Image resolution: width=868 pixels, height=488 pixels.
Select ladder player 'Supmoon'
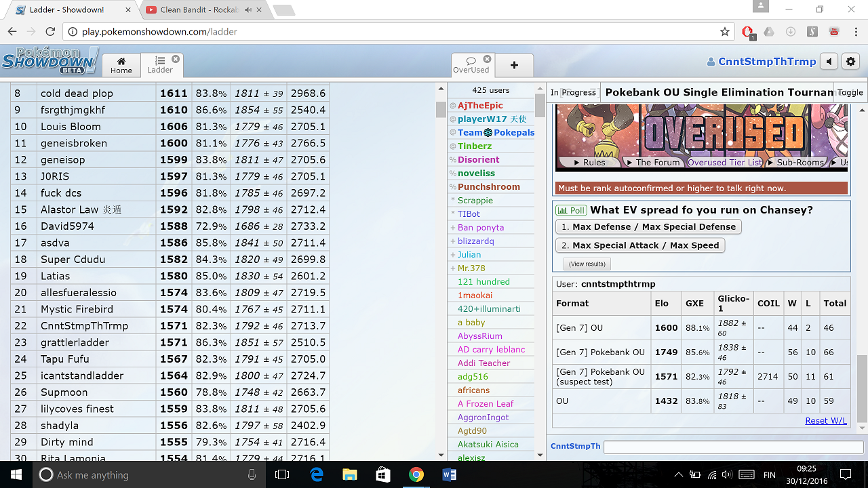point(64,392)
